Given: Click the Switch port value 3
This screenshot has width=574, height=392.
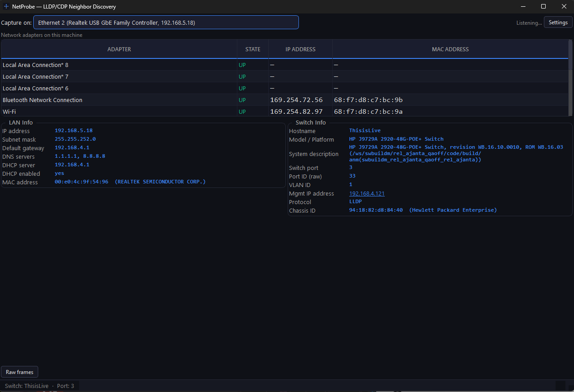Looking at the screenshot, I should [351, 167].
